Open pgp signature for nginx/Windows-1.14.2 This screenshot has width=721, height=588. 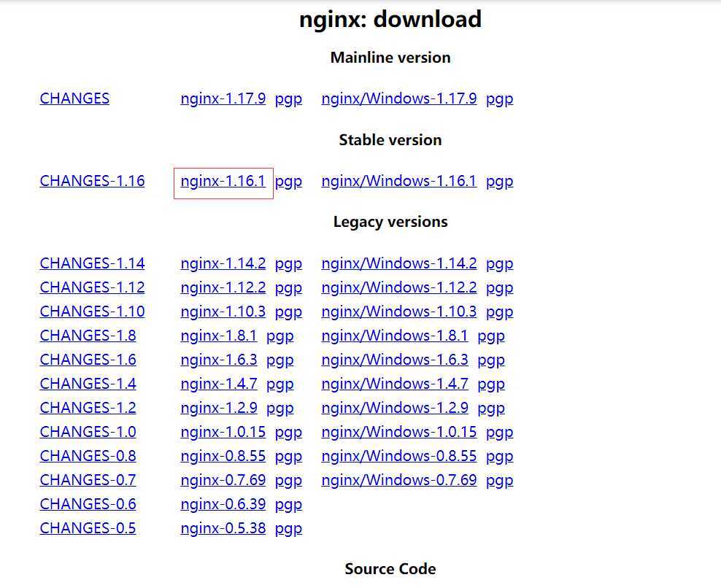(499, 264)
